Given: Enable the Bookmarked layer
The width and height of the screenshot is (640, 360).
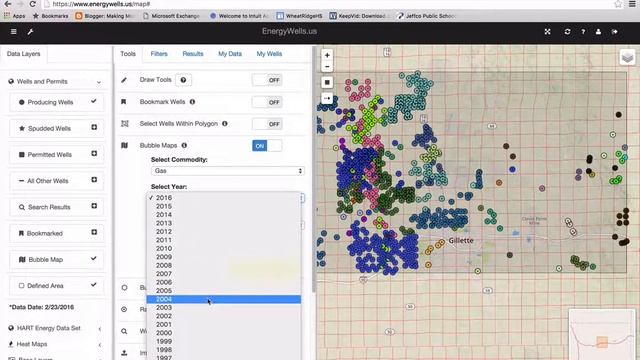Looking at the screenshot, I should coord(94,232).
